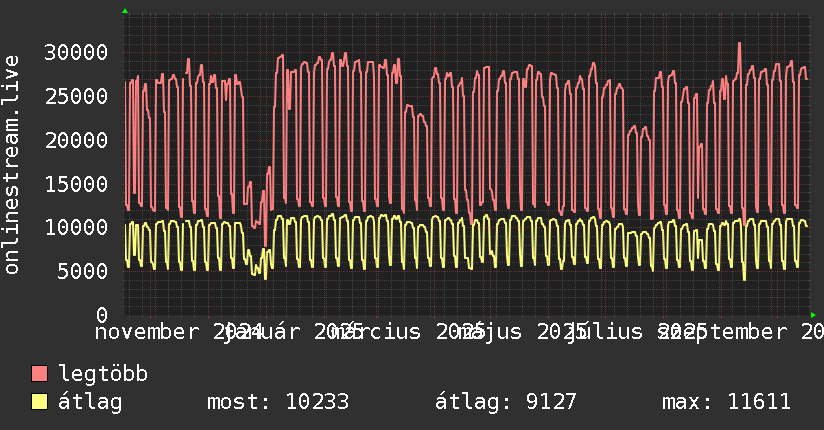Click the max: 11611 statistic
The width and height of the screenshot is (824, 430).
(x=726, y=402)
